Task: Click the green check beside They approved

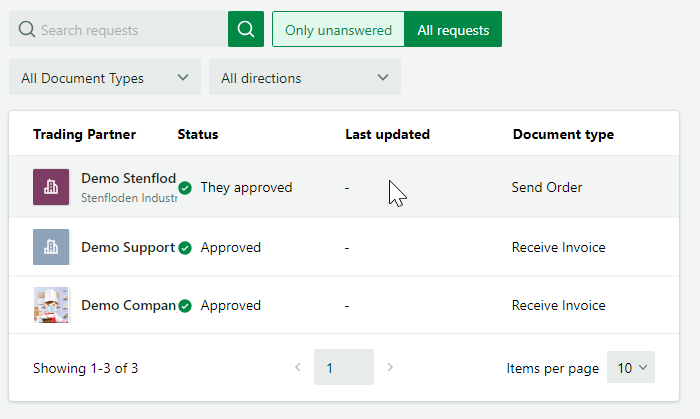Action: pos(185,188)
